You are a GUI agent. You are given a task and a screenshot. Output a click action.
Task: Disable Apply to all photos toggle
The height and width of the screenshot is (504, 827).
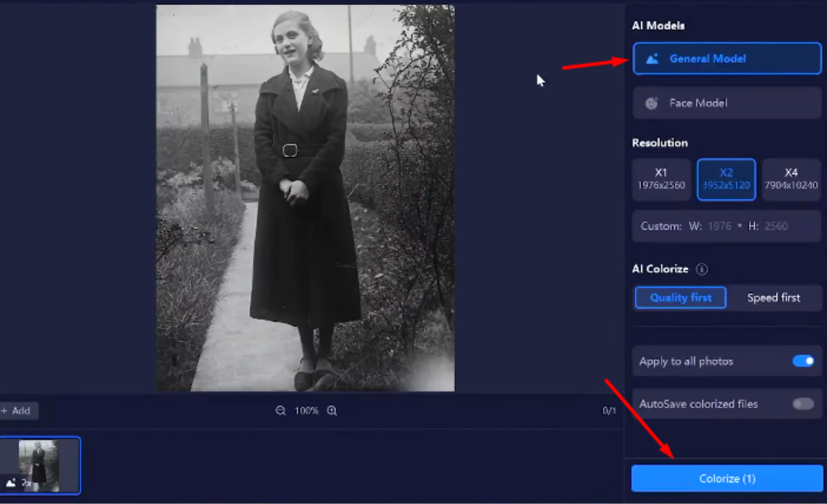tap(803, 361)
